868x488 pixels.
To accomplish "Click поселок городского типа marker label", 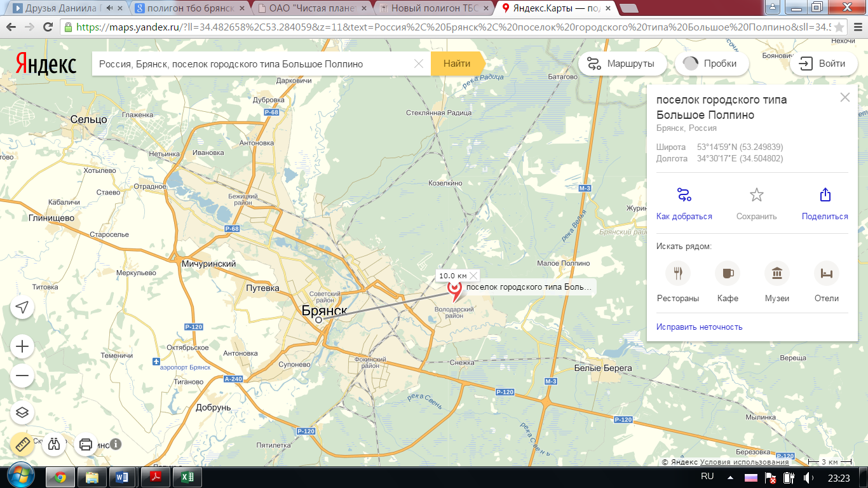I will (x=529, y=287).
